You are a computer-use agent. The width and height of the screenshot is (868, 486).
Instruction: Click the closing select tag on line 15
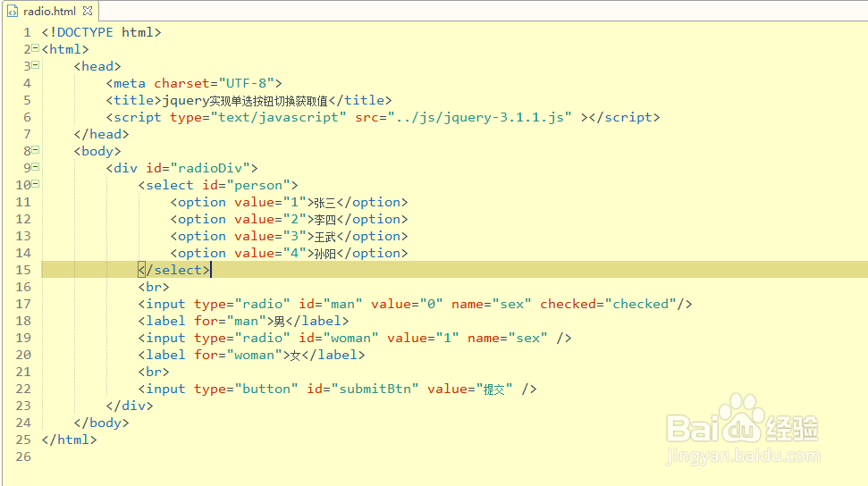click(173, 270)
